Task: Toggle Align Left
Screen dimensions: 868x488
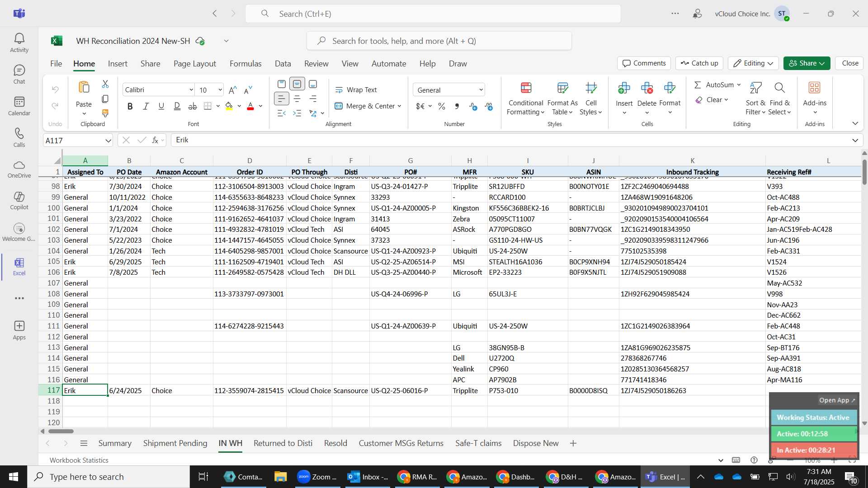Action: tap(281, 99)
